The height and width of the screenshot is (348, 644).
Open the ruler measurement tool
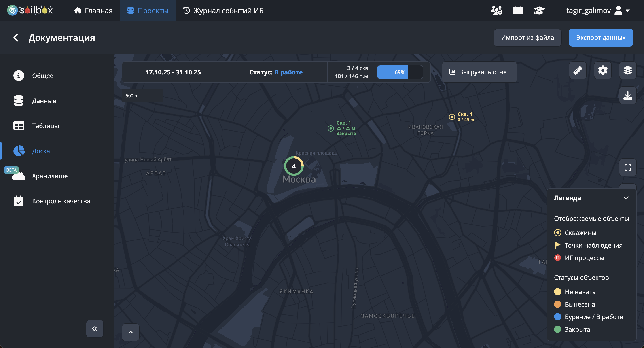click(x=578, y=70)
